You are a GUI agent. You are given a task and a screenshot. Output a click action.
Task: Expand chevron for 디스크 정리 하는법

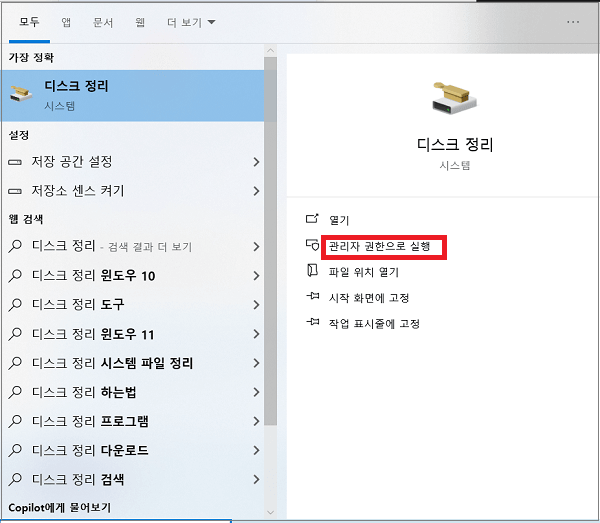click(256, 392)
